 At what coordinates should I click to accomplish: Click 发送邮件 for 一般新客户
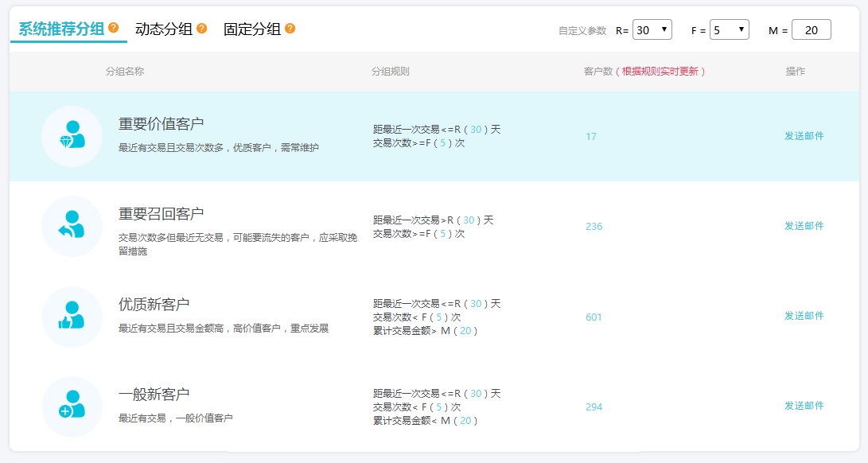click(x=804, y=406)
